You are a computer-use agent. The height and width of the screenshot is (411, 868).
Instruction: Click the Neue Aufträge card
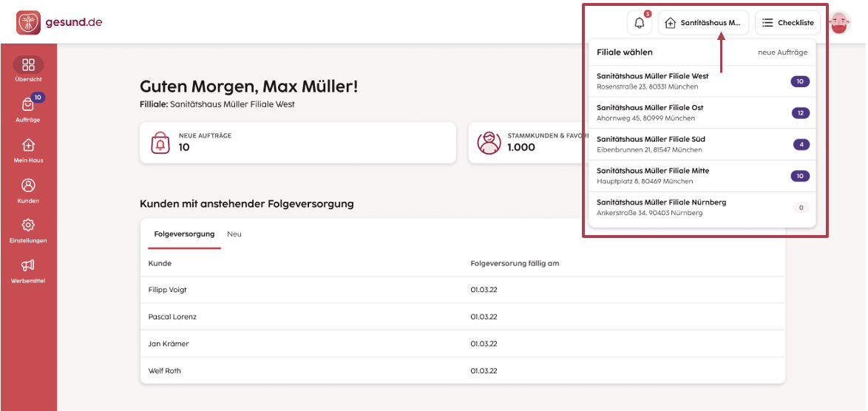(x=298, y=143)
